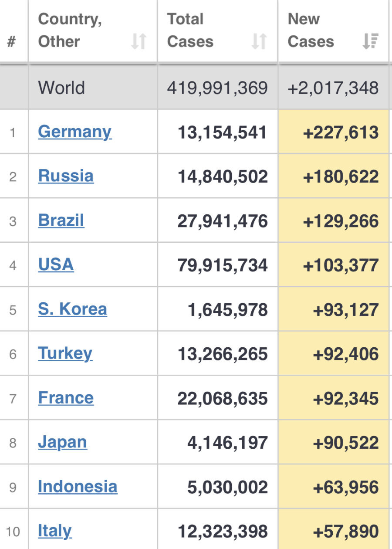This screenshot has height=549, width=392.
Task: Click the # rank column header
Action: (12, 42)
